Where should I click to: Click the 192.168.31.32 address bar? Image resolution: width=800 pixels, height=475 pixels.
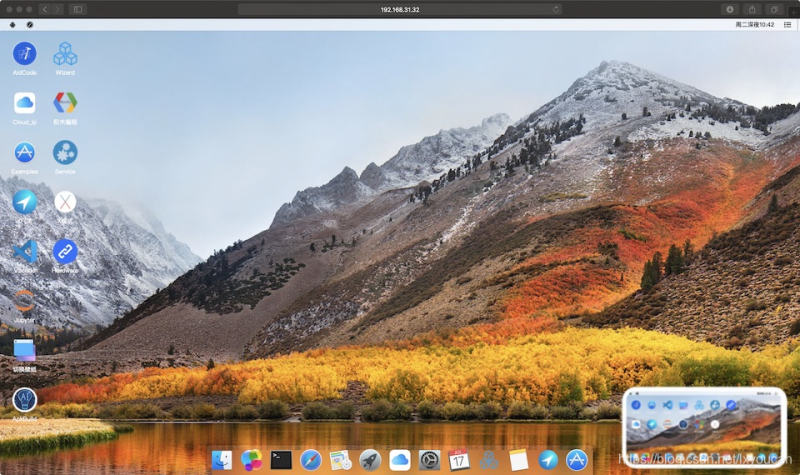[399, 9]
